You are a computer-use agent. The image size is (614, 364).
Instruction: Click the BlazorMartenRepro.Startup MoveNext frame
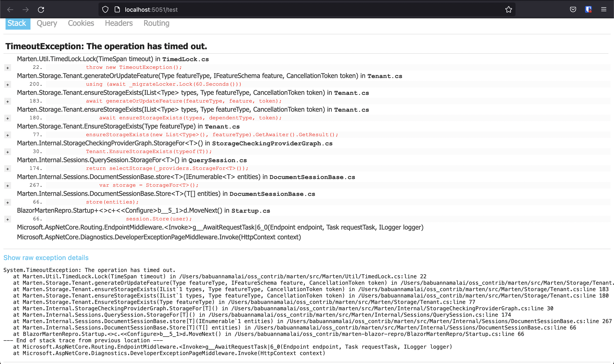point(143,211)
